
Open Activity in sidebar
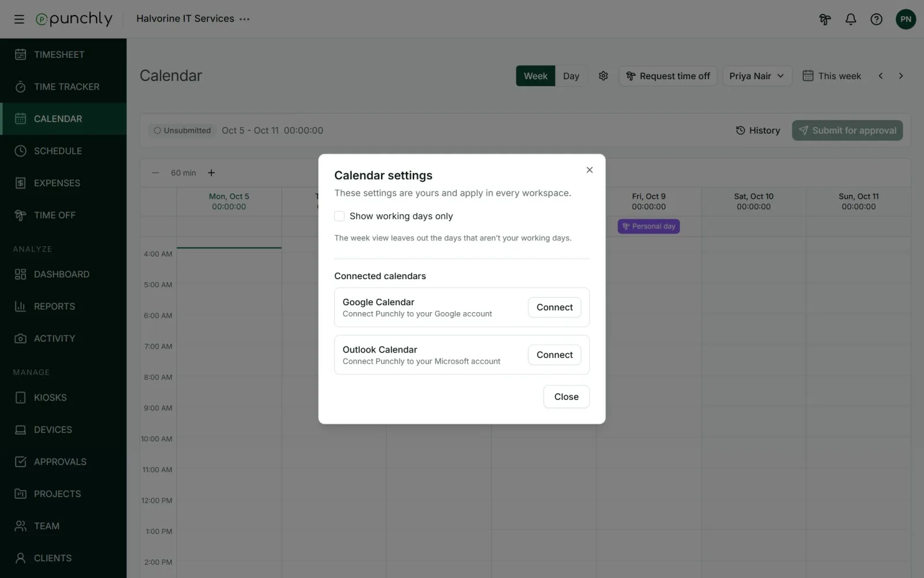point(64,338)
